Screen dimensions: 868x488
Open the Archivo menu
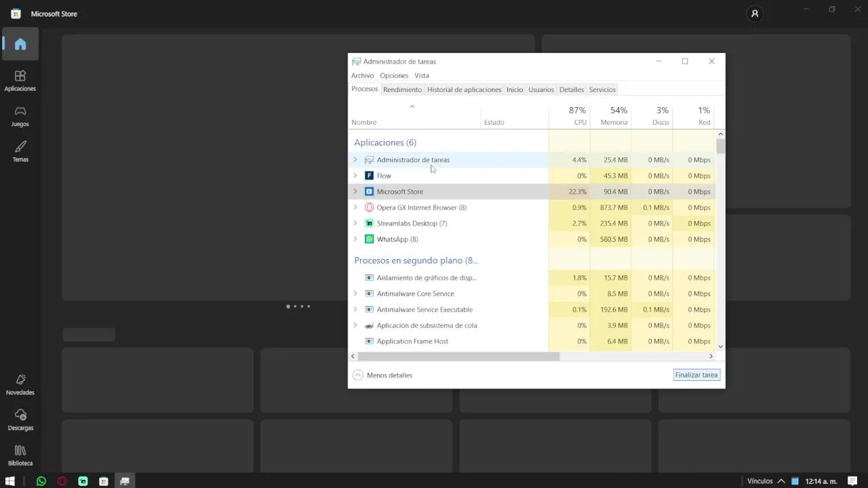(362, 75)
